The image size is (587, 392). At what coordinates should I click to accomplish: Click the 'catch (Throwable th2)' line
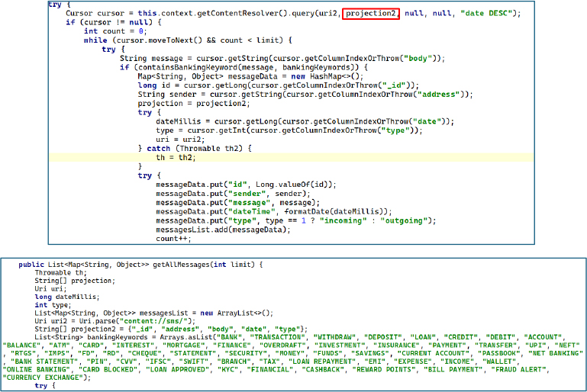tap(194, 149)
